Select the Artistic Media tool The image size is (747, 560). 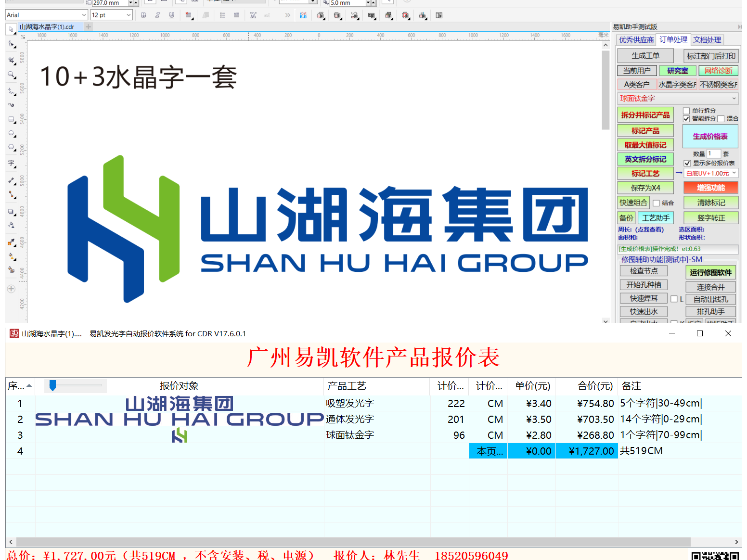[11, 104]
